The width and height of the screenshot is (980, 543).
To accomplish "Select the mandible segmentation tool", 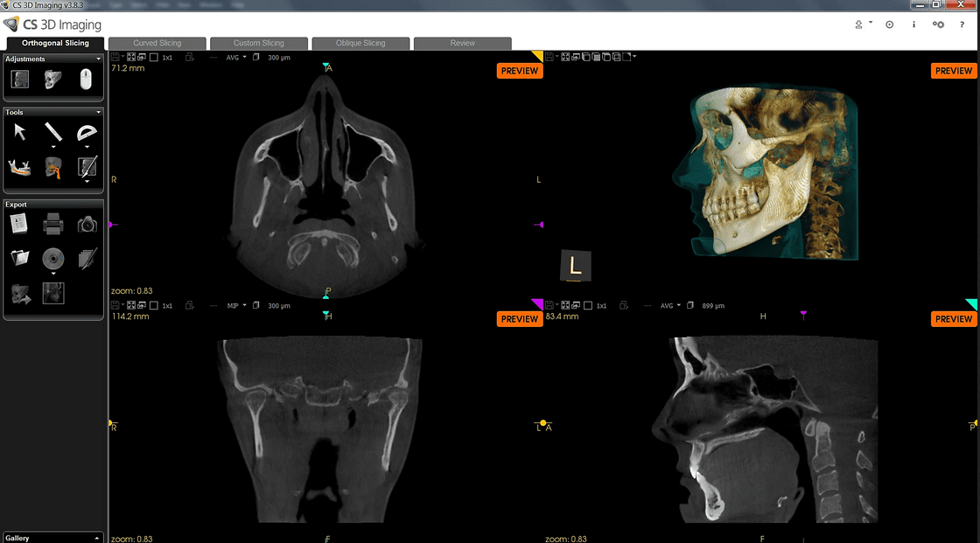I will (x=17, y=166).
